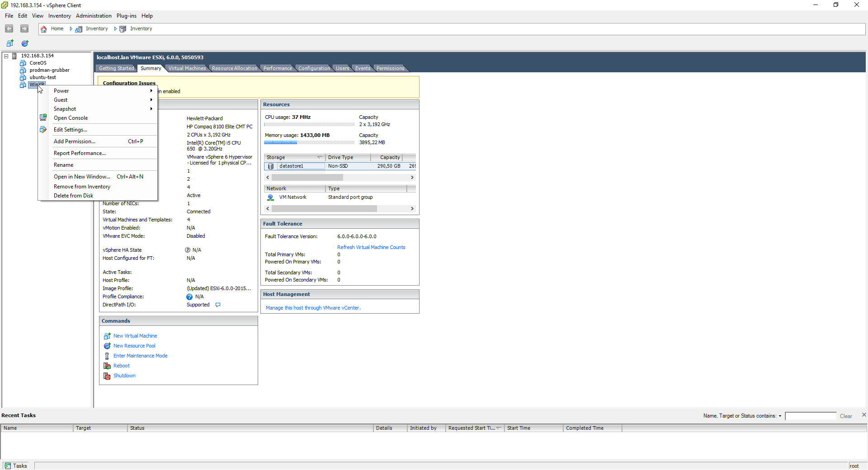Click right arrow of Storage scrollbar
The image size is (868, 470).
(412, 178)
